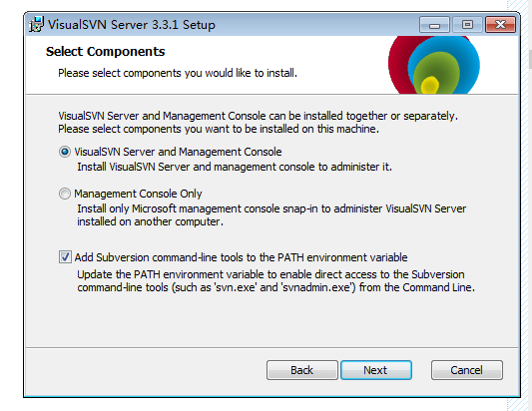The height and width of the screenshot is (411, 532).
Task: Click the PATH environment variable checkbox label
Action: pyautogui.click(x=241, y=257)
